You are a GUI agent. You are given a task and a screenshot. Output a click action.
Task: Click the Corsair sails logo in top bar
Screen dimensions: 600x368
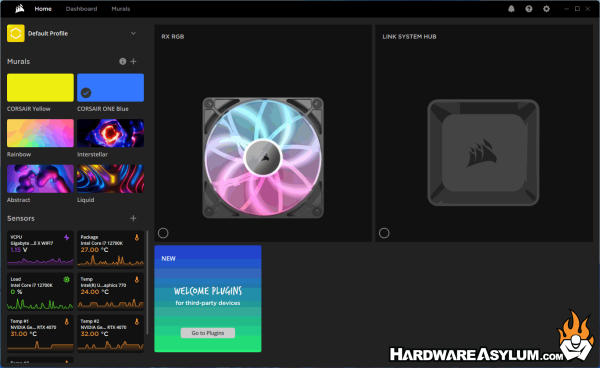(20, 8)
